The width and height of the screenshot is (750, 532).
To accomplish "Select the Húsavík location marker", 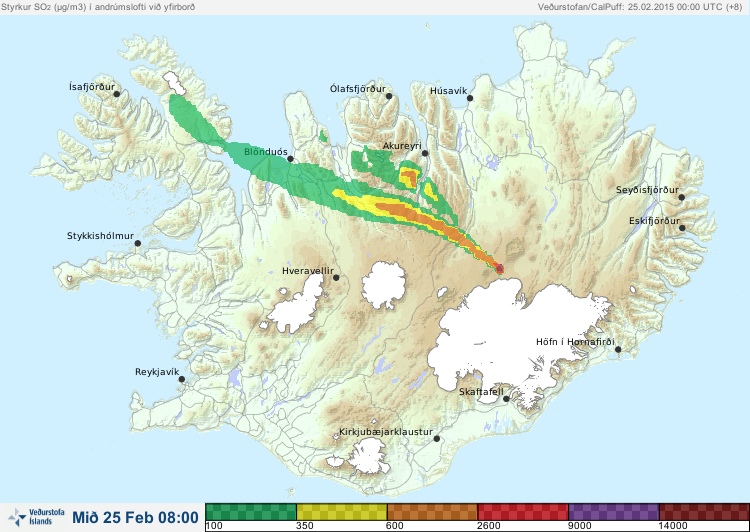I will [470, 98].
